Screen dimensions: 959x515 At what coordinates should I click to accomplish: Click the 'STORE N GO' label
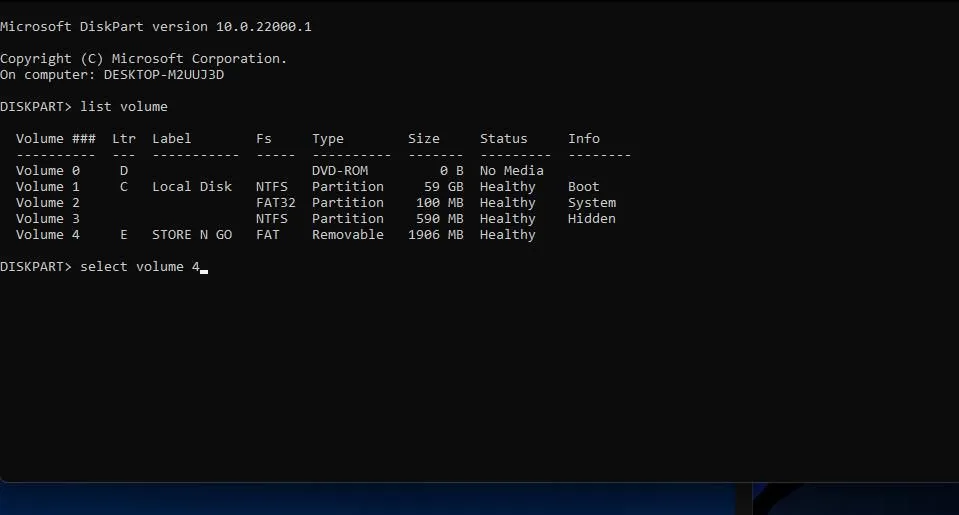pos(192,234)
